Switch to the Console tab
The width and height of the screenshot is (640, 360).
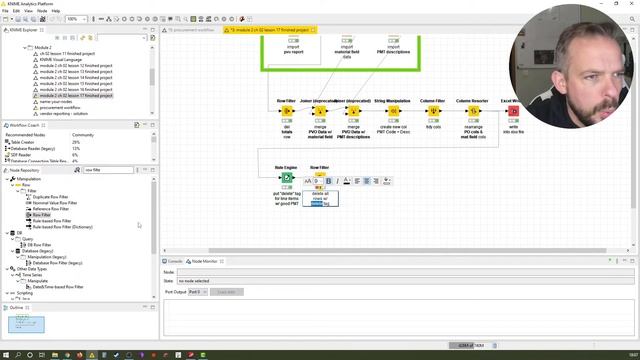pyautogui.click(x=173, y=261)
